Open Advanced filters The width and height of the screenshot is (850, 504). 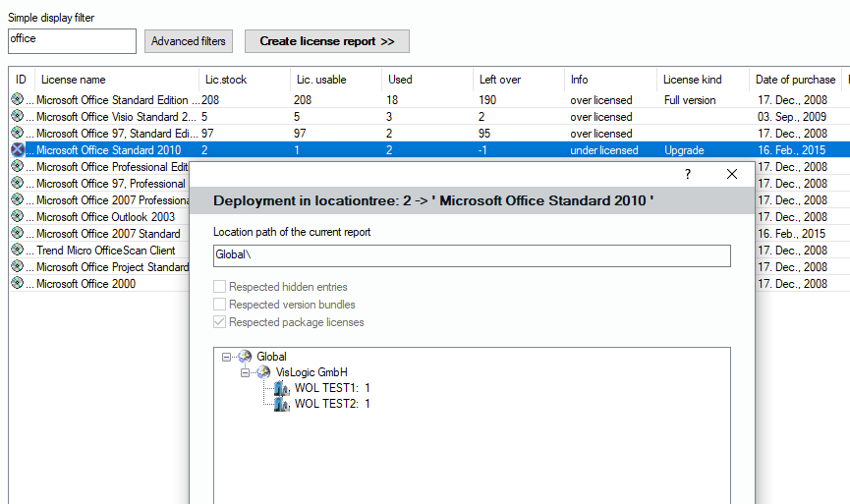click(189, 41)
